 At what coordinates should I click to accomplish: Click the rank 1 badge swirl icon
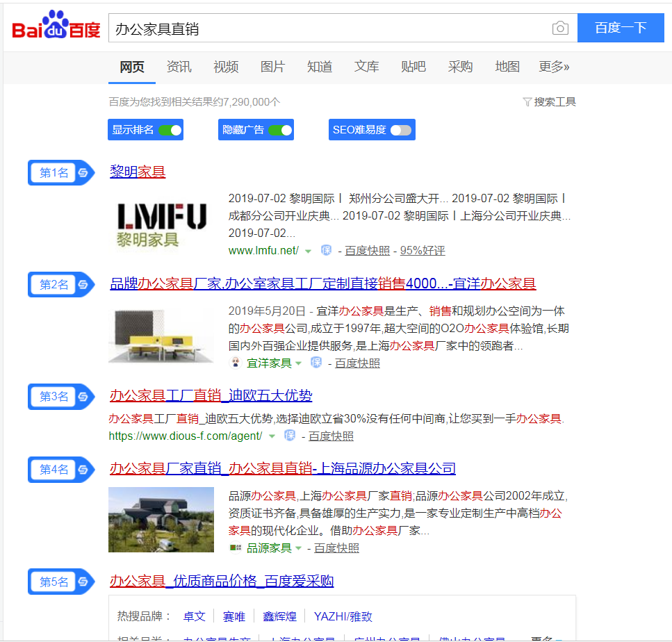click(83, 173)
